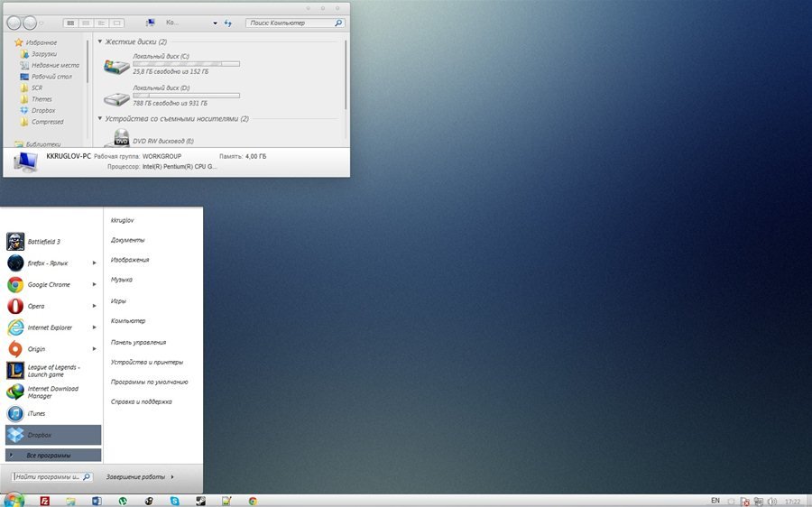The height and width of the screenshot is (507, 812).
Task: Click Все программы in the Start menu
Action: pyautogui.click(x=49, y=456)
